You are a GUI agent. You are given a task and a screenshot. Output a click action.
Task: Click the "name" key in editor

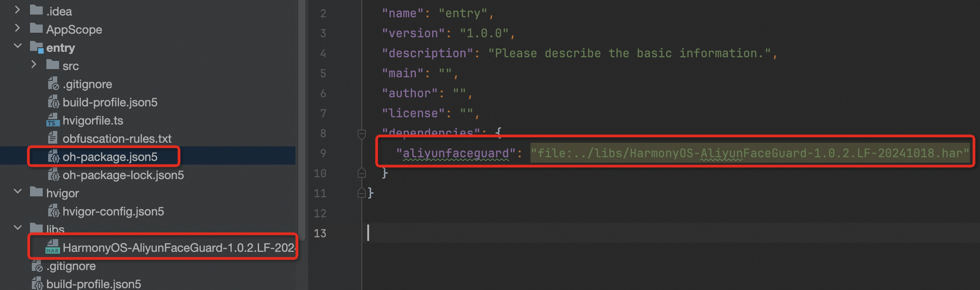pyautogui.click(x=403, y=13)
